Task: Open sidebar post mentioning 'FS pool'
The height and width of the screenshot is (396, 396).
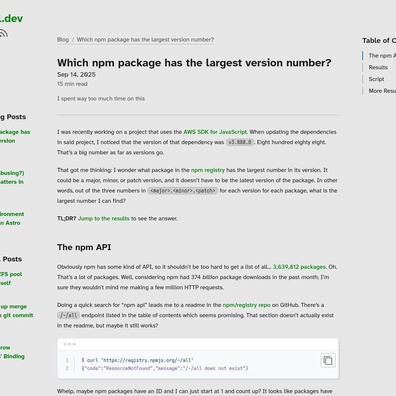Action: (11, 279)
